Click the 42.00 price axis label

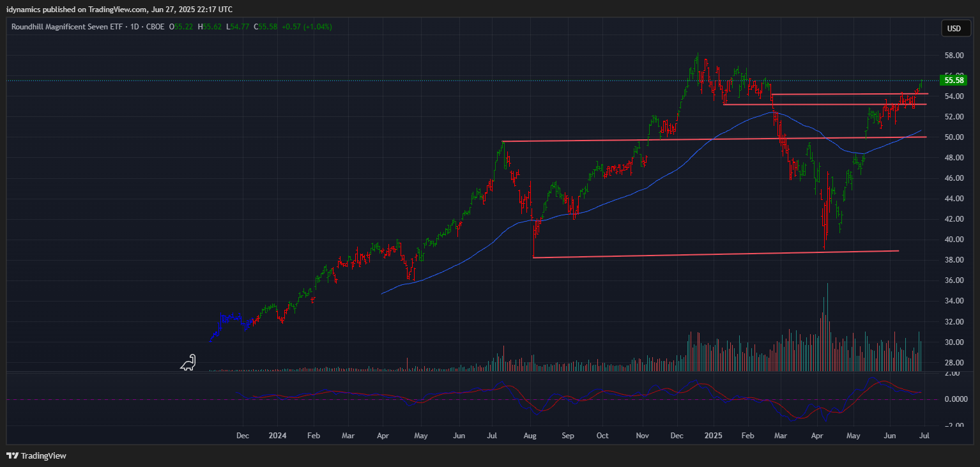click(x=953, y=219)
